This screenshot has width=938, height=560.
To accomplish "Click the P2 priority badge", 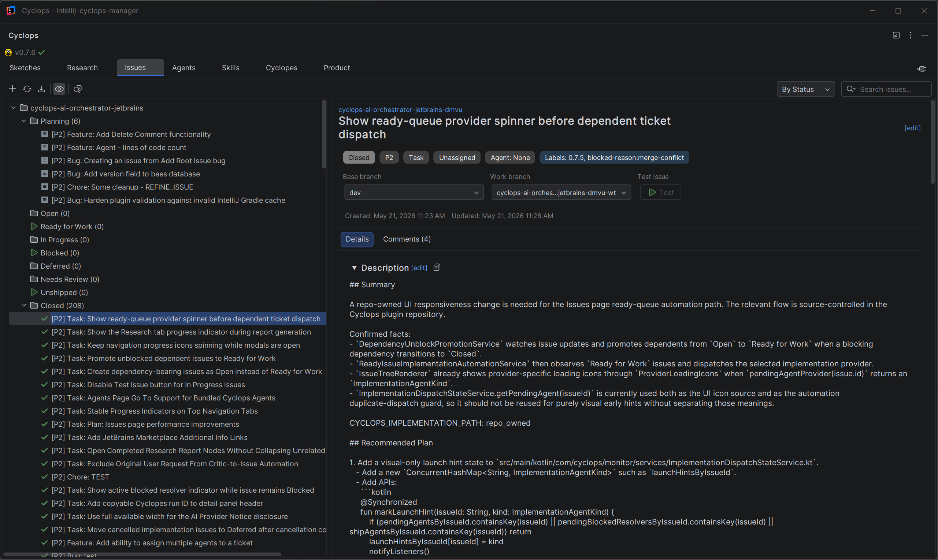I will [x=389, y=157].
